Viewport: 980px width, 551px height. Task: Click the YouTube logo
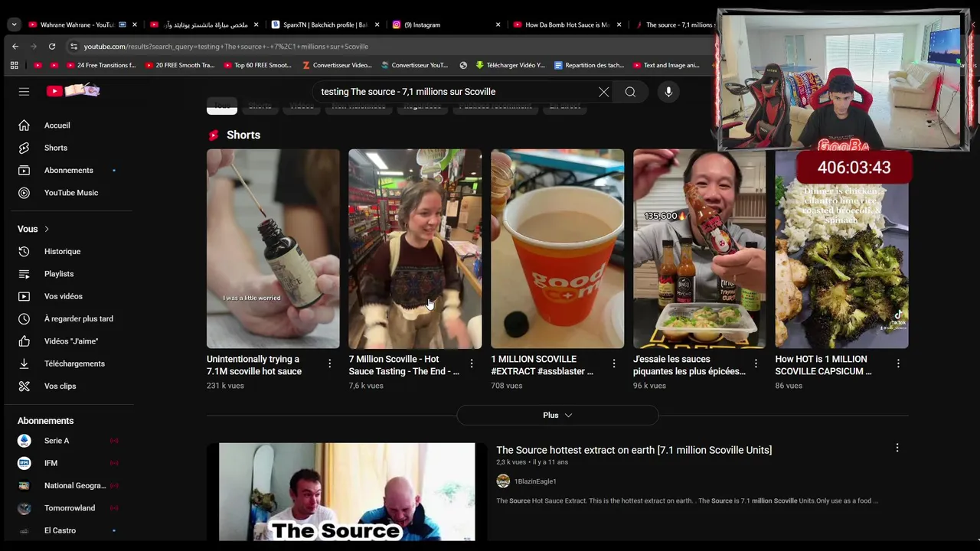point(73,91)
